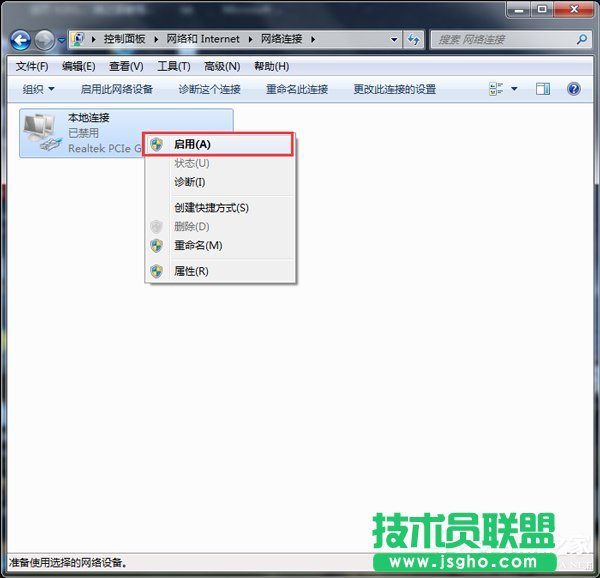Open the 文件(F) menu

click(32, 67)
